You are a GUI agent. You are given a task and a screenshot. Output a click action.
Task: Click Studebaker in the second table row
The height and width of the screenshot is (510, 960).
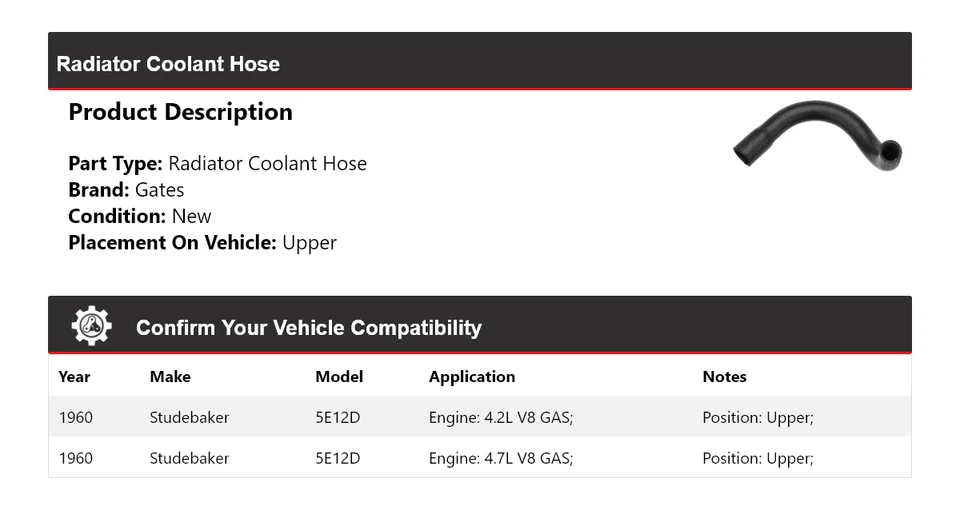pos(189,458)
